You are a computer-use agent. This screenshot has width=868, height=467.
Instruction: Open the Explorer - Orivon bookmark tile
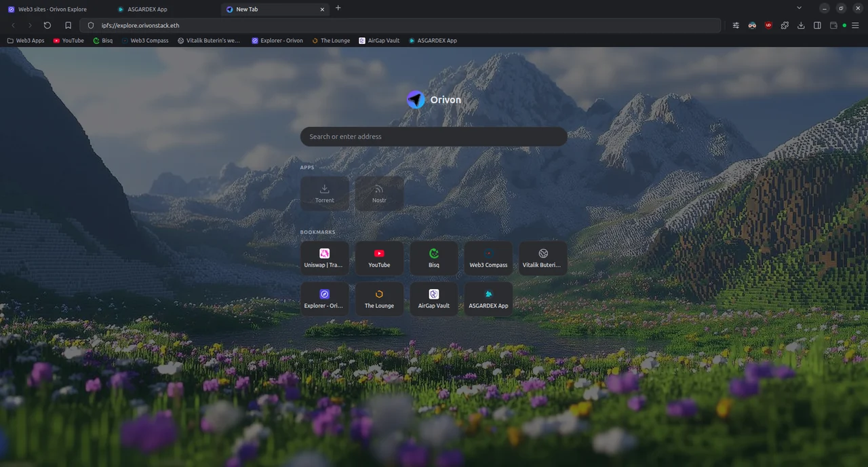(325, 299)
